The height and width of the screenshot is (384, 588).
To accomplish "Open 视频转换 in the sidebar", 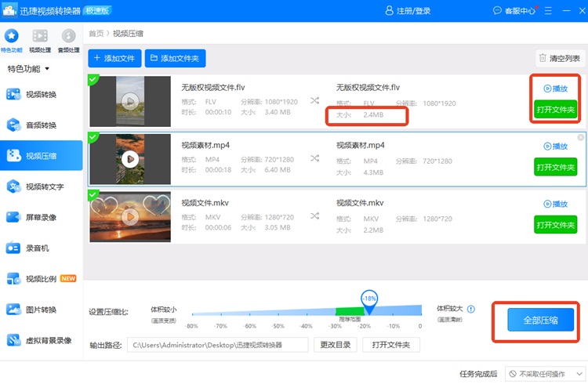I will pos(42,94).
